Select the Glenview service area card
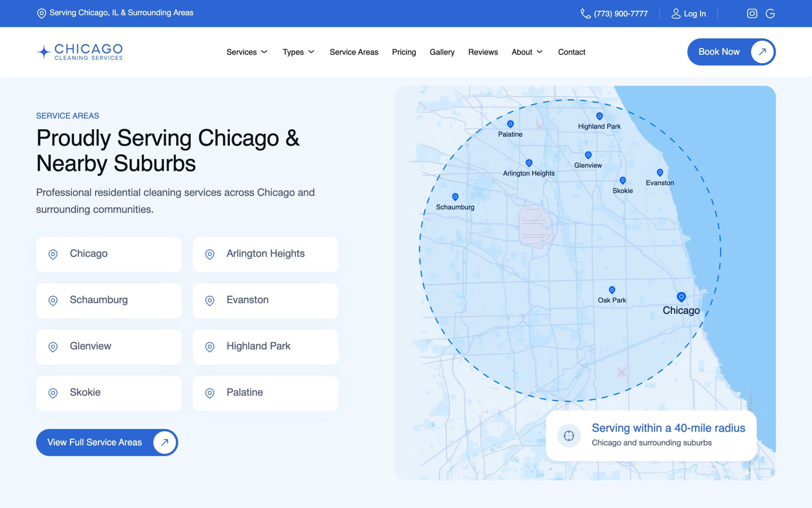 [x=109, y=347]
